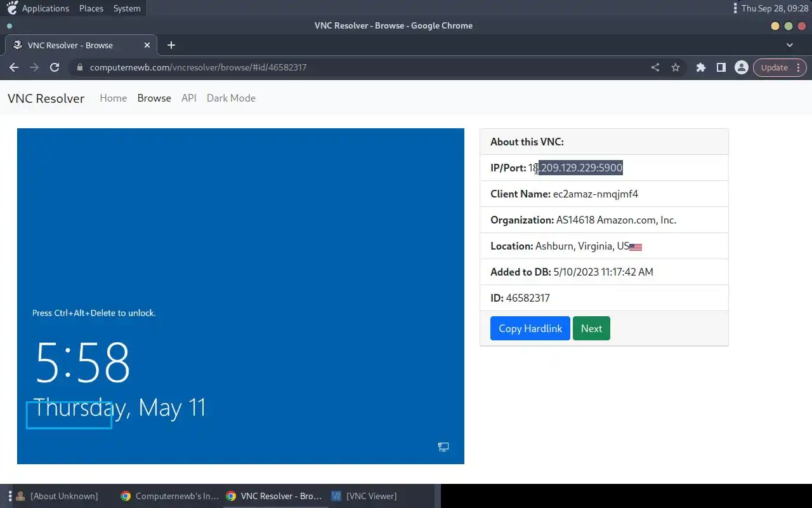Click client name ec2amaz-nmqjmf4
The width and height of the screenshot is (812, 508).
pyautogui.click(x=596, y=194)
